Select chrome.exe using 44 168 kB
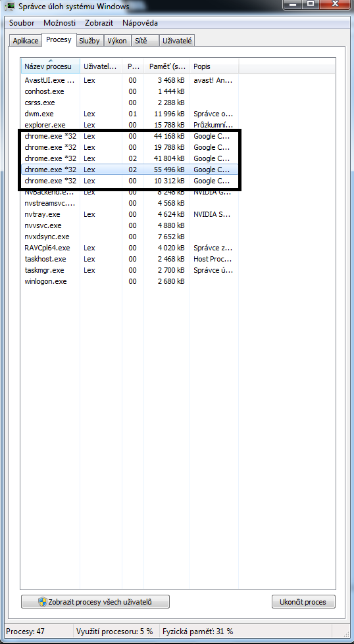 130,136
